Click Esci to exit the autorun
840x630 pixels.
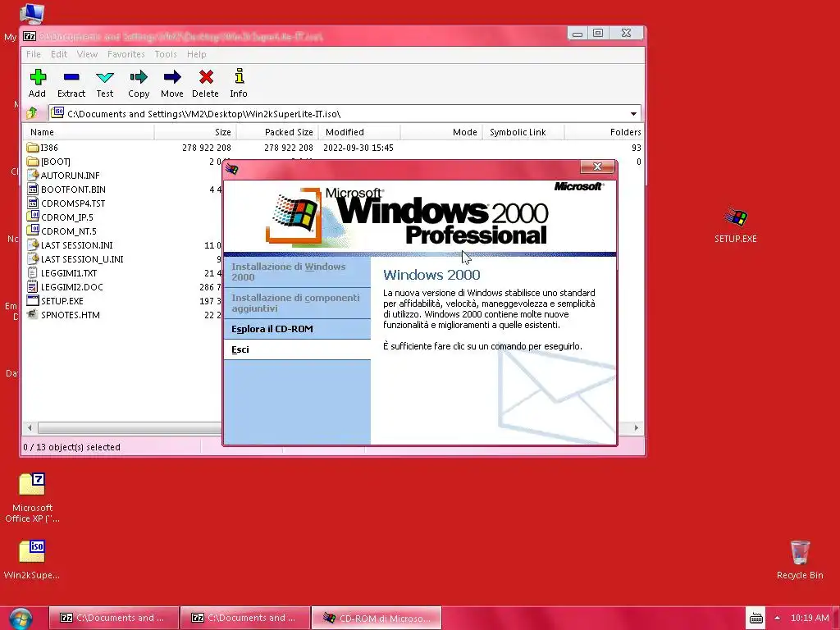tap(297, 349)
